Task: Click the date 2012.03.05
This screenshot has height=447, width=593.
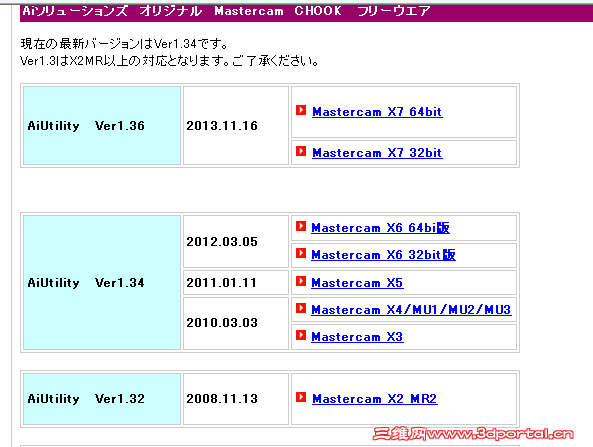Action: click(x=222, y=242)
